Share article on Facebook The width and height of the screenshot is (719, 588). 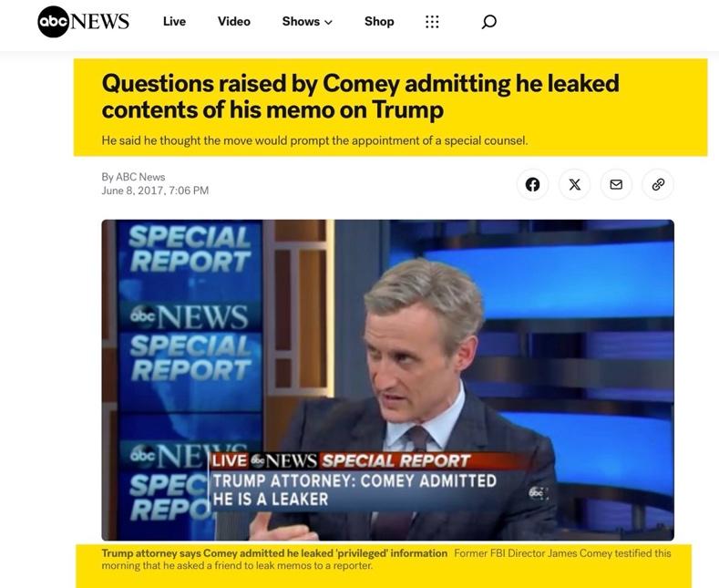coord(532,184)
